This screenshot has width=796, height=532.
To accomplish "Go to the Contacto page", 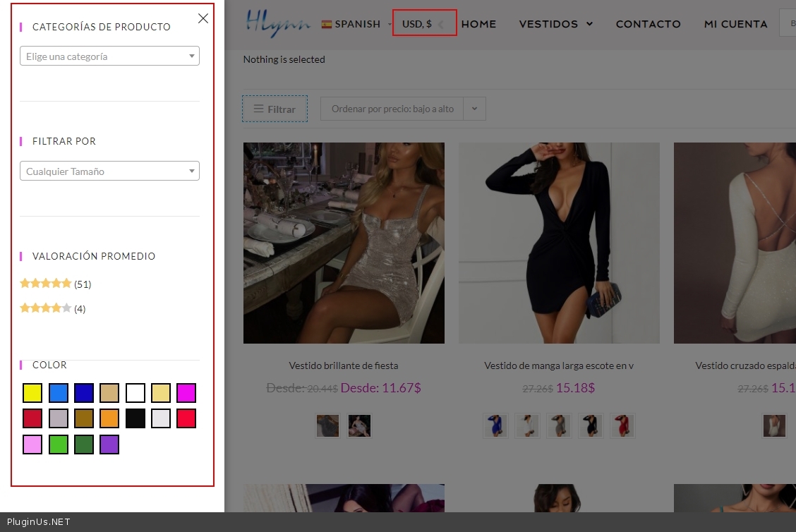I will [648, 24].
